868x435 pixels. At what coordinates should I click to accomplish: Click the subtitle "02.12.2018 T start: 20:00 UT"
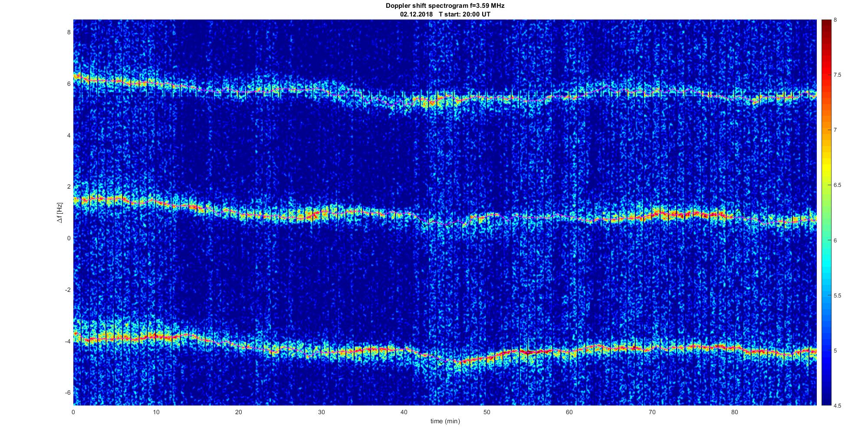pos(445,14)
